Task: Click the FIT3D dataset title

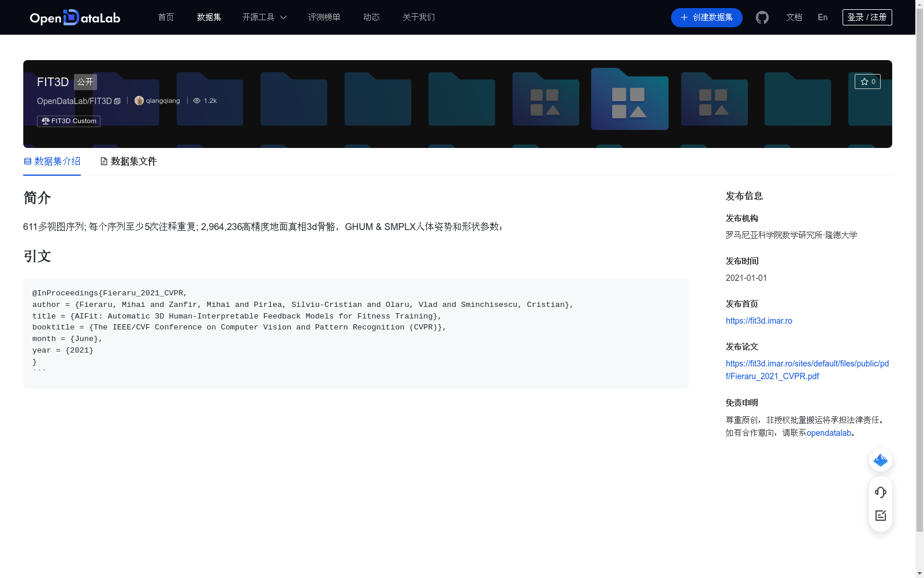Action: (53, 82)
